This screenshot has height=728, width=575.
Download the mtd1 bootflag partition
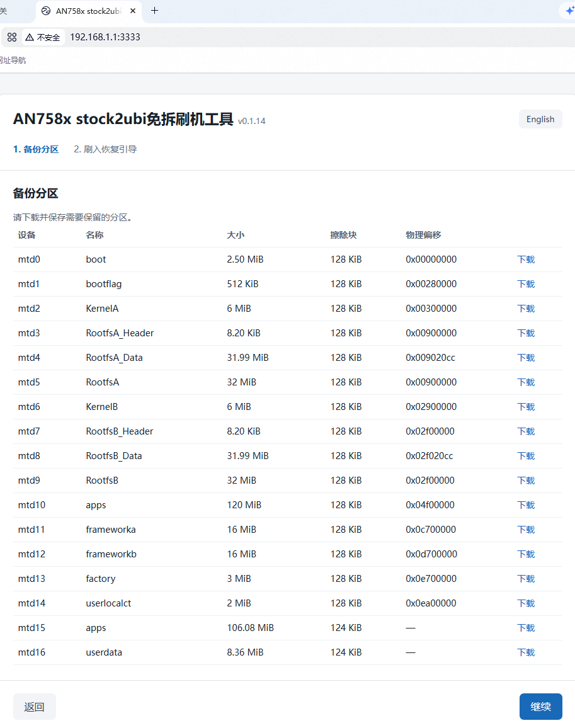(527, 284)
